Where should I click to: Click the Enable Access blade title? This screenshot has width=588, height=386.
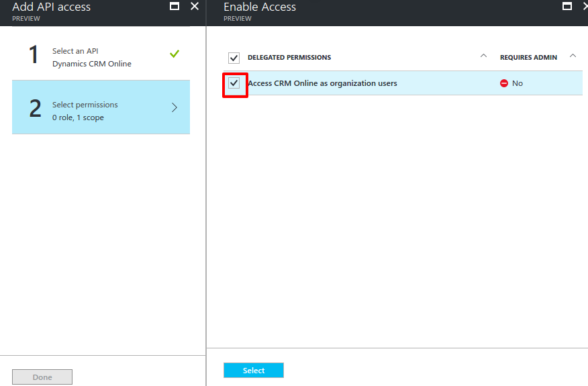click(x=260, y=7)
